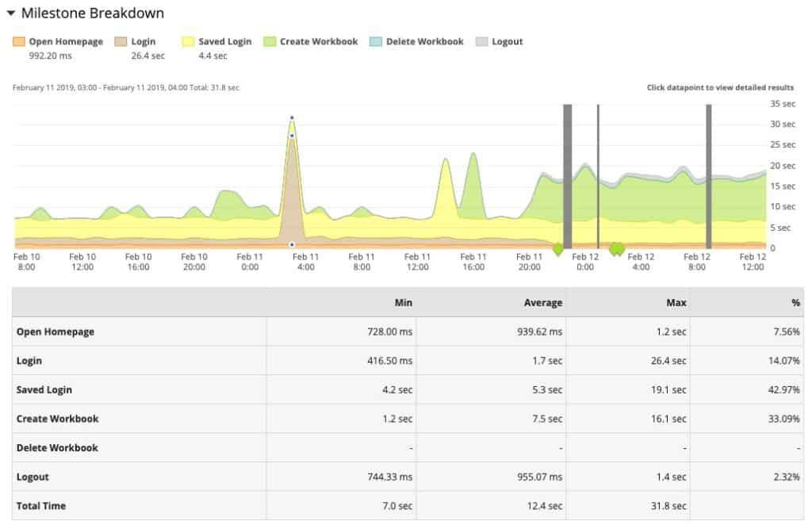Toggle the Delete Workbook legend label
This screenshot has height=529, width=812.
[425, 41]
